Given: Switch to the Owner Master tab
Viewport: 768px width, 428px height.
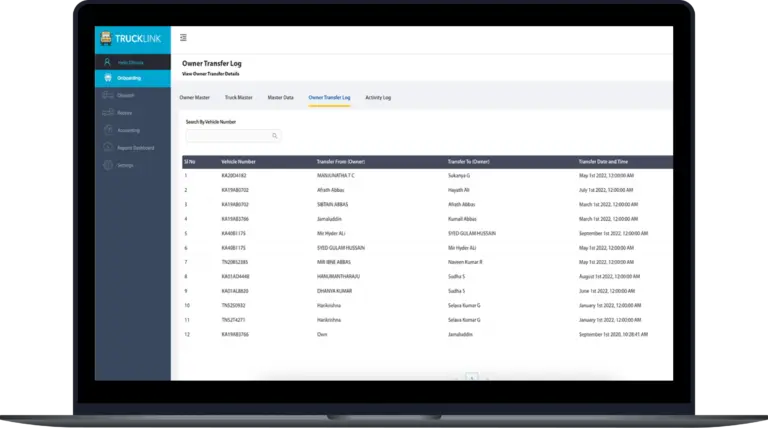Looking at the screenshot, I should 194,98.
